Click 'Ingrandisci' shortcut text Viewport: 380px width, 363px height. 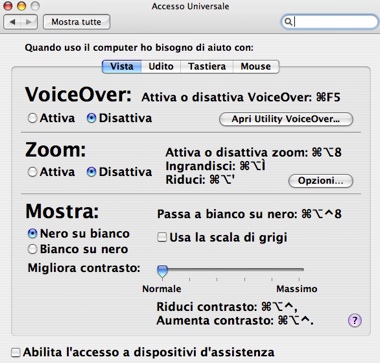point(216,166)
